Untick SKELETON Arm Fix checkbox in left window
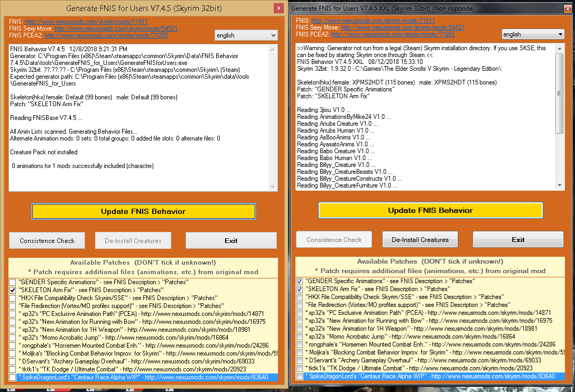The width and height of the screenshot is (575, 392). (13, 290)
